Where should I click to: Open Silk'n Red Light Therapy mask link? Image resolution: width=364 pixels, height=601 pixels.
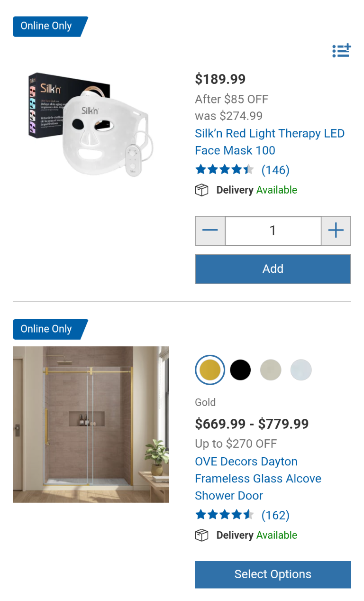tap(269, 142)
